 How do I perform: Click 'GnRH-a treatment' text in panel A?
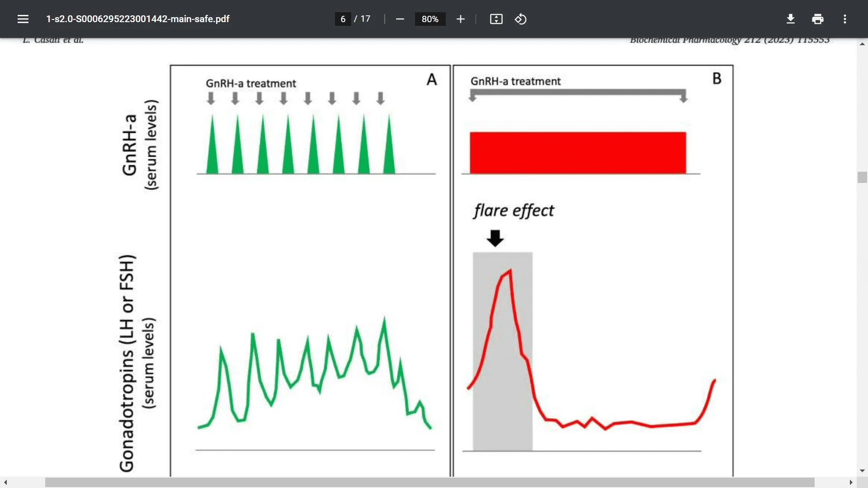(x=251, y=84)
